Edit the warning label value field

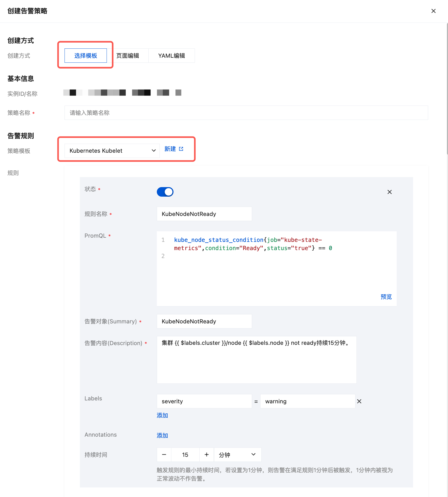(308, 401)
